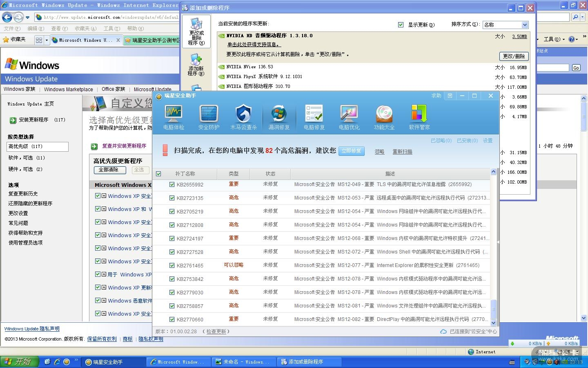Screen dimensions: 588x368
Task: Open the IE 工具 toolbar dropdown
Action: [554, 39]
